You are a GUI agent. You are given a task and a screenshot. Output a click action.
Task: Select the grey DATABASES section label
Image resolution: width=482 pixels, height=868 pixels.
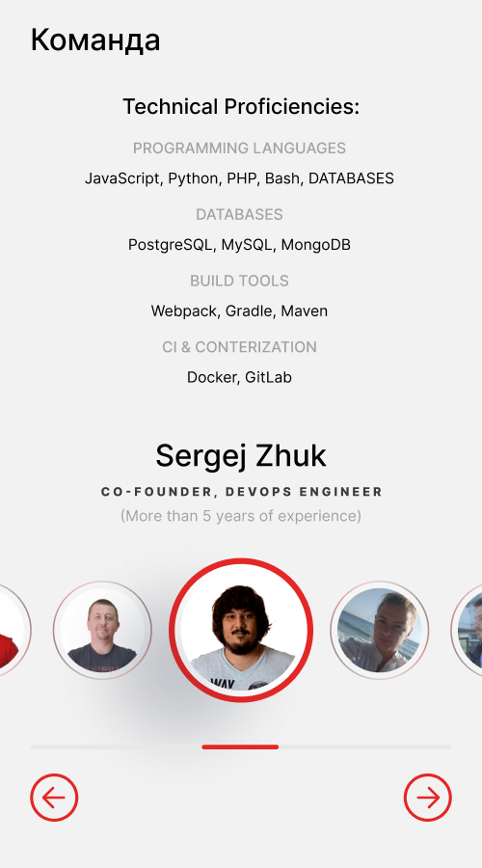click(239, 214)
